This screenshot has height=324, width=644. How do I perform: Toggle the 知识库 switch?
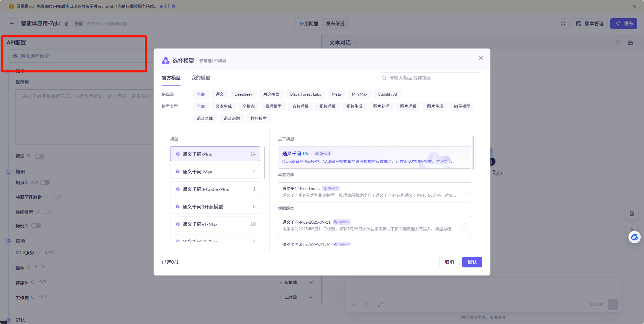pos(45,183)
